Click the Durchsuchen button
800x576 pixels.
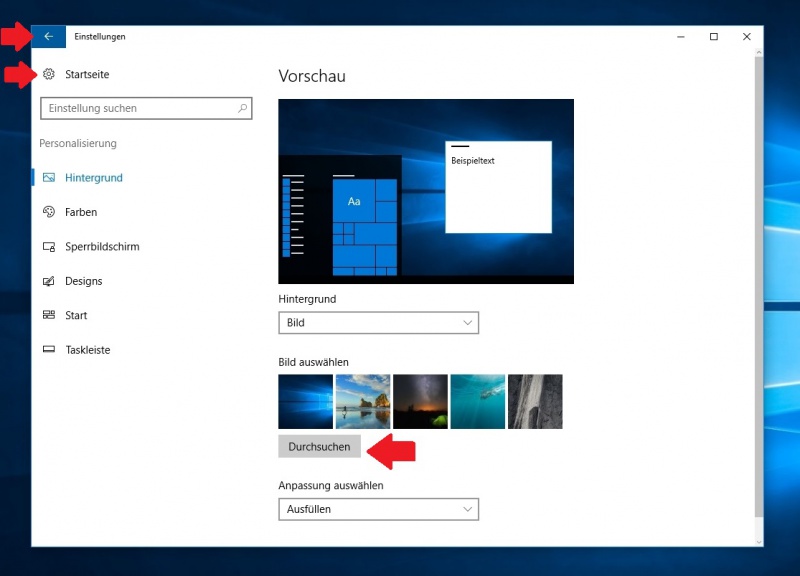click(x=319, y=446)
